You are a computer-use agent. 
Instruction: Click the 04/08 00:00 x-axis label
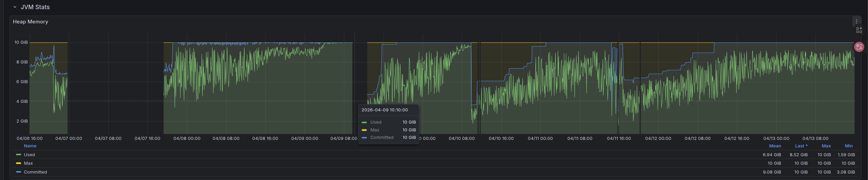pos(187,139)
